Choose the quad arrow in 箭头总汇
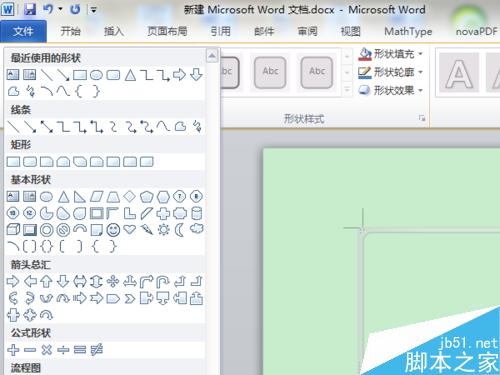500x375 pixels. [x=113, y=282]
